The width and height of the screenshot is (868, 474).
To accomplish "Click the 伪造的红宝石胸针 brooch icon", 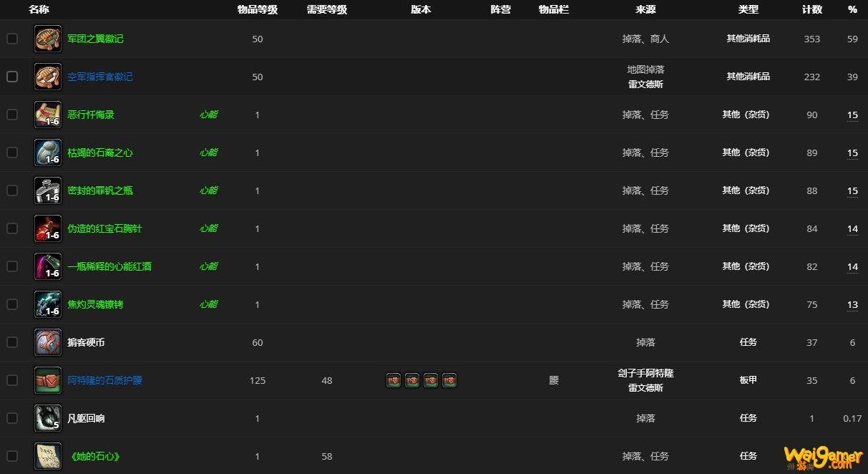I will 48,228.
